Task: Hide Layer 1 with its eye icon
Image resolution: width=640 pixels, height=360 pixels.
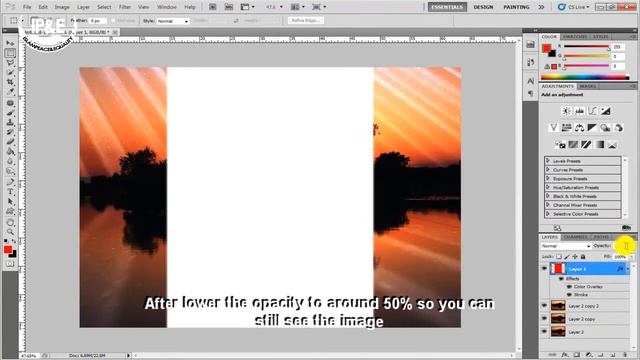Action: tap(544, 269)
